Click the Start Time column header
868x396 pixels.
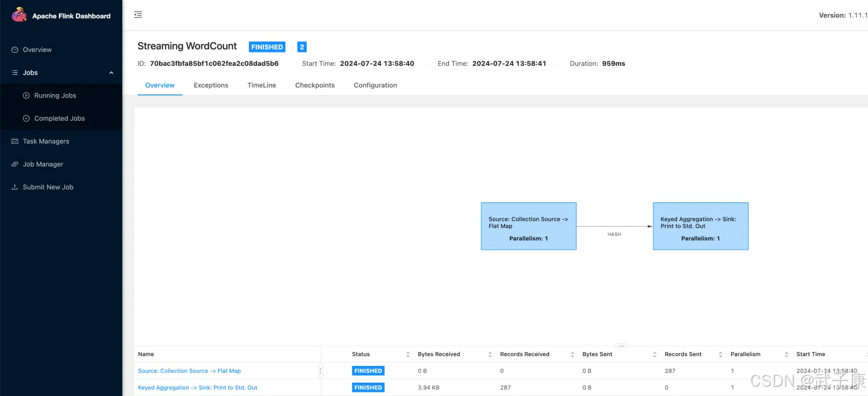[x=811, y=354]
